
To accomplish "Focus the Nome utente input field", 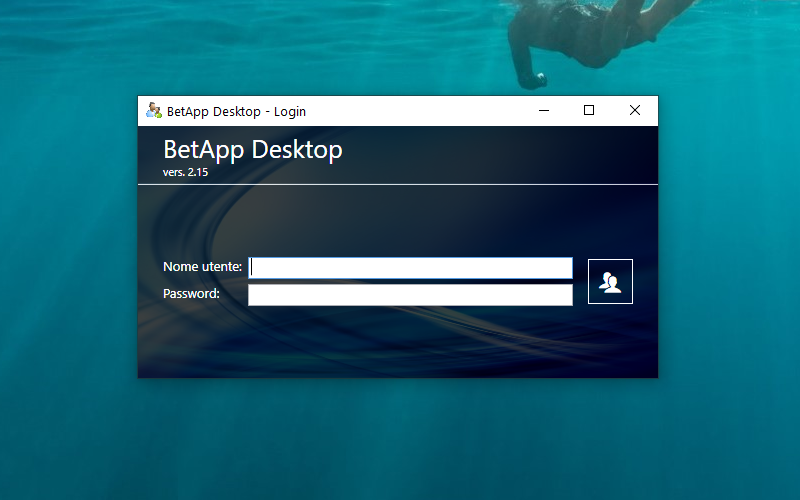I will click(x=410, y=268).
